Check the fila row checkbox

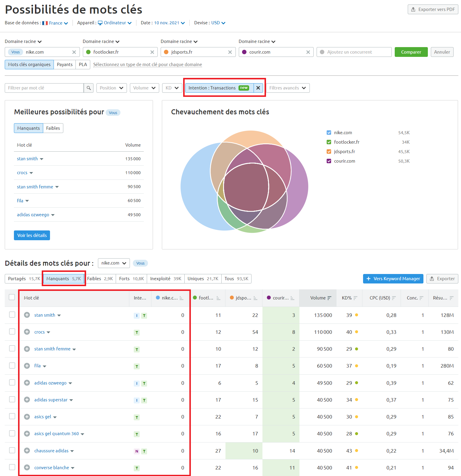[12, 366]
